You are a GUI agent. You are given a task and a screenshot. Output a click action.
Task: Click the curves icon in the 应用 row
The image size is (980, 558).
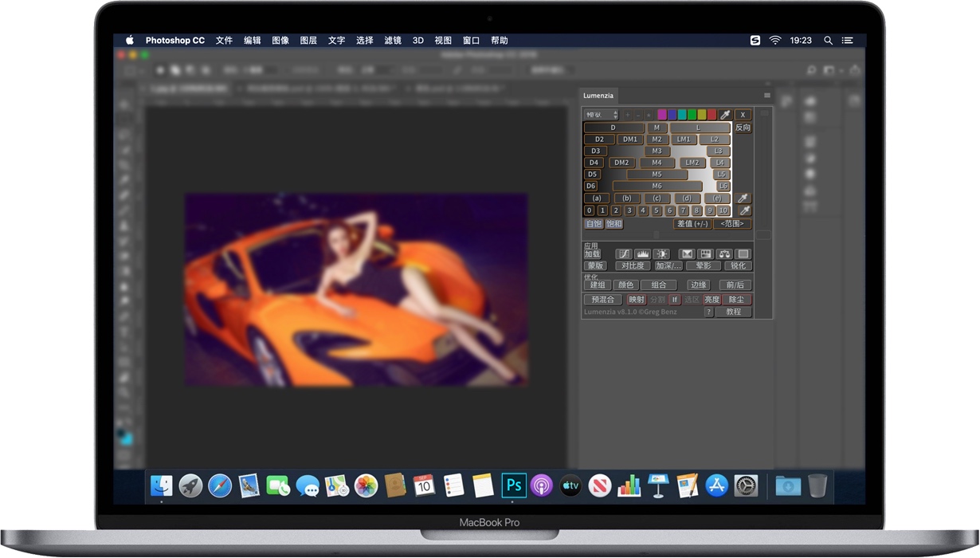pos(624,253)
